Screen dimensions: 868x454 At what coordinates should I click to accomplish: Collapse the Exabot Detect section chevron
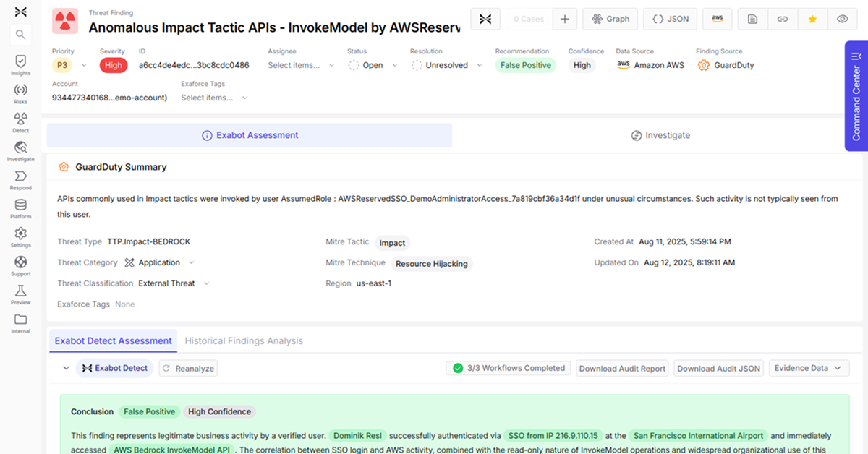[x=66, y=368]
